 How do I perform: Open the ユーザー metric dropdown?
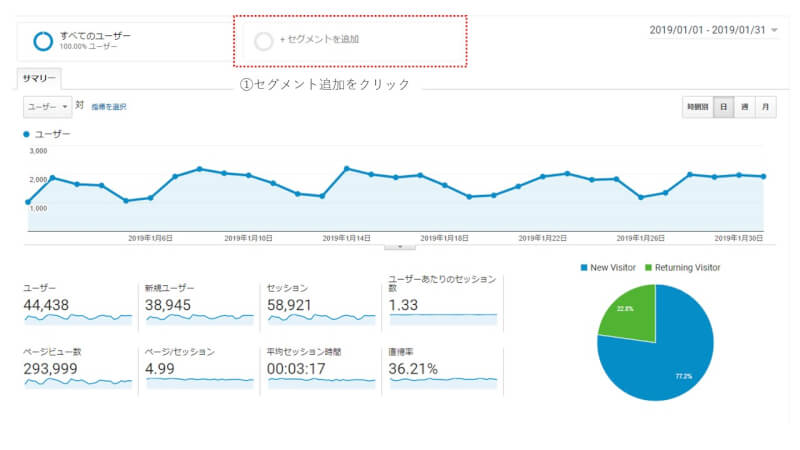coord(47,107)
